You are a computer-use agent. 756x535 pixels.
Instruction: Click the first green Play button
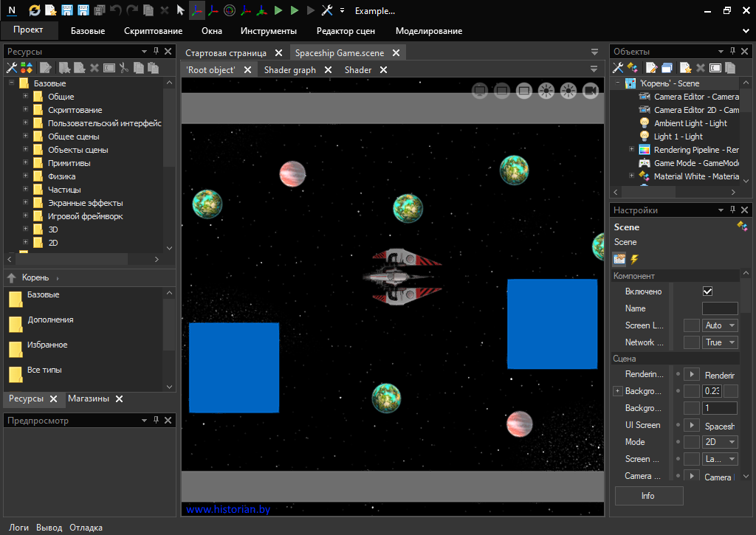pyautogui.click(x=278, y=10)
